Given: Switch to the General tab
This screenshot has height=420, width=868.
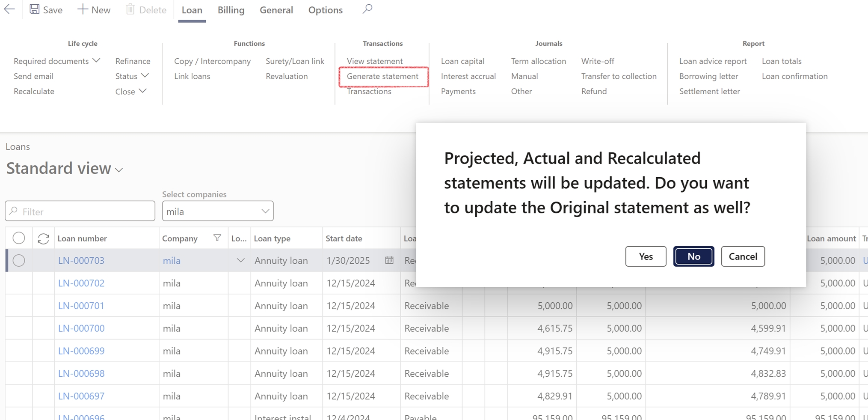Looking at the screenshot, I should 276,10.
